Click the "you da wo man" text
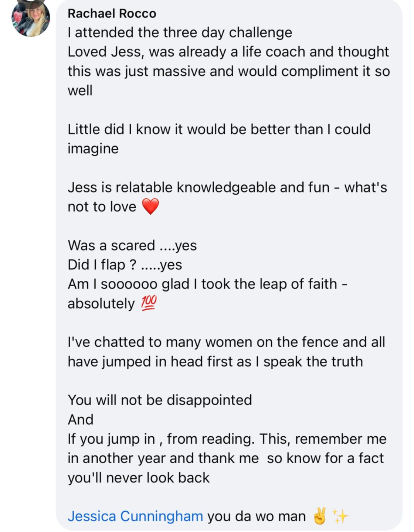This screenshot has height=532, width=414. point(256,516)
